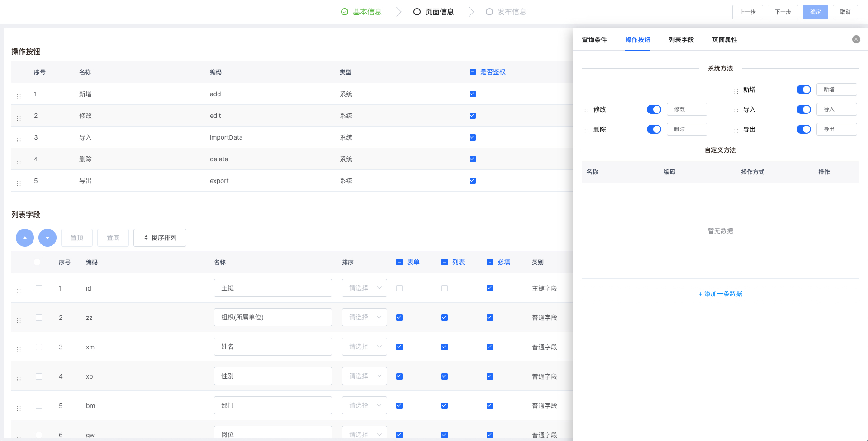The height and width of the screenshot is (441, 868).
Task: Edit the 修改 button label input
Action: [687, 109]
